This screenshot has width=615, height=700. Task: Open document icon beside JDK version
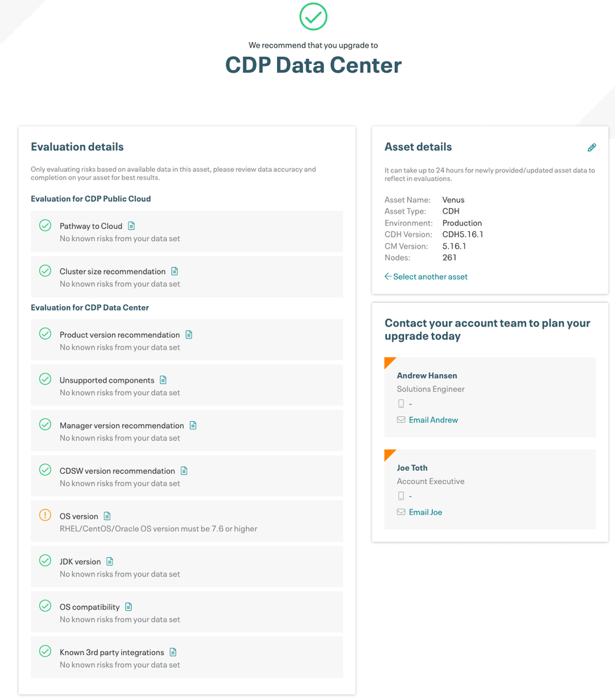110,561
